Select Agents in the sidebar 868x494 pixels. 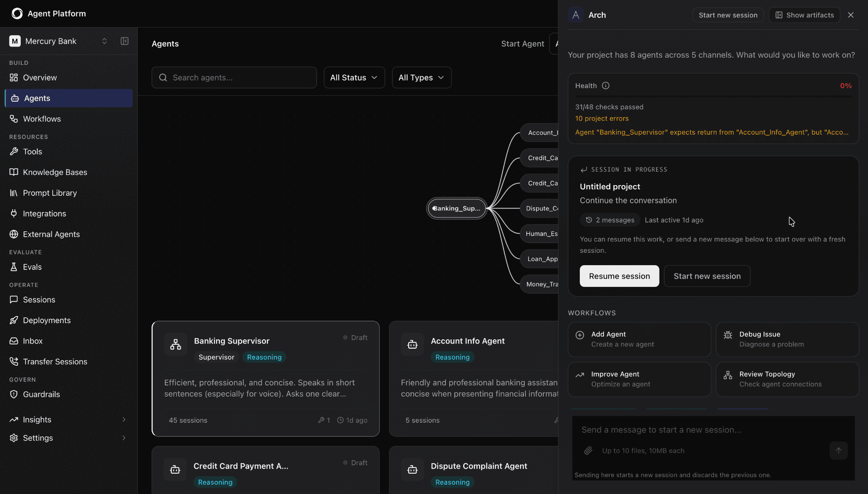pos(69,98)
